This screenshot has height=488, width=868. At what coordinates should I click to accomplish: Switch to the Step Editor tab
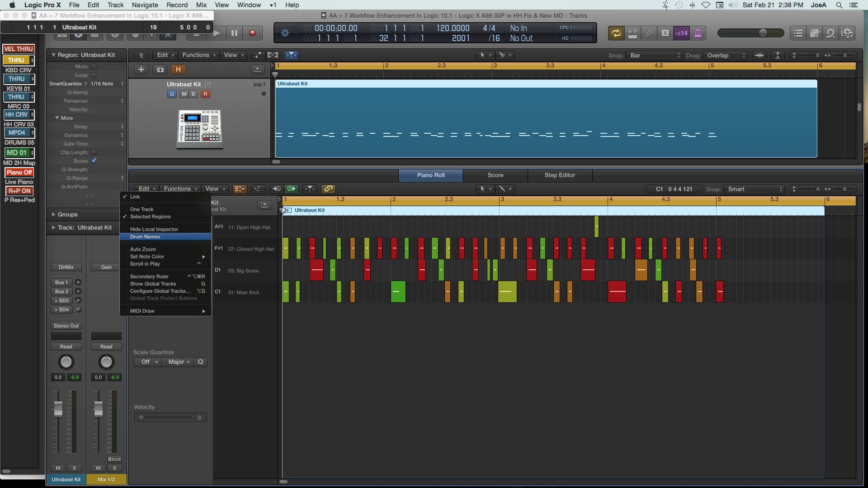pyautogui.click(x=560, y=175)
